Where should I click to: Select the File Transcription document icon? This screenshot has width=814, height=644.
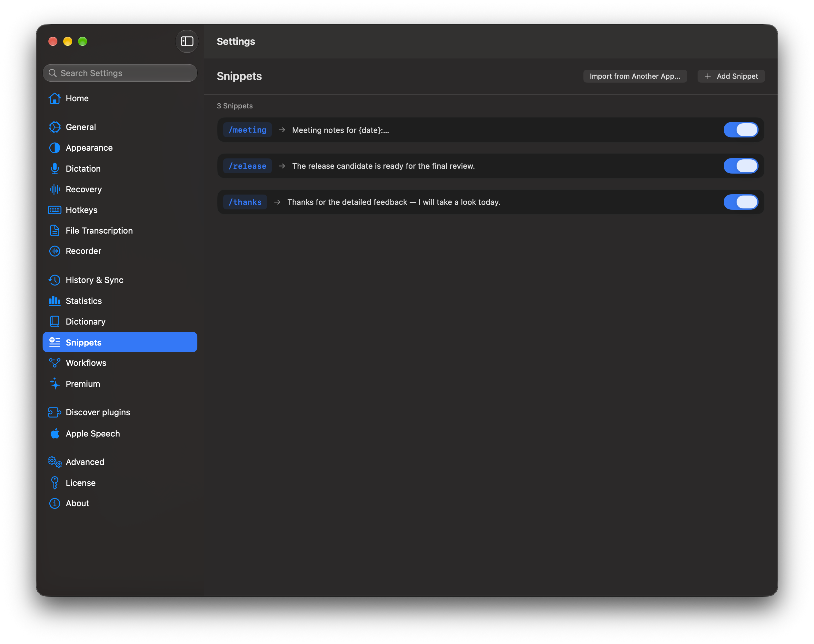pos(55,230)
